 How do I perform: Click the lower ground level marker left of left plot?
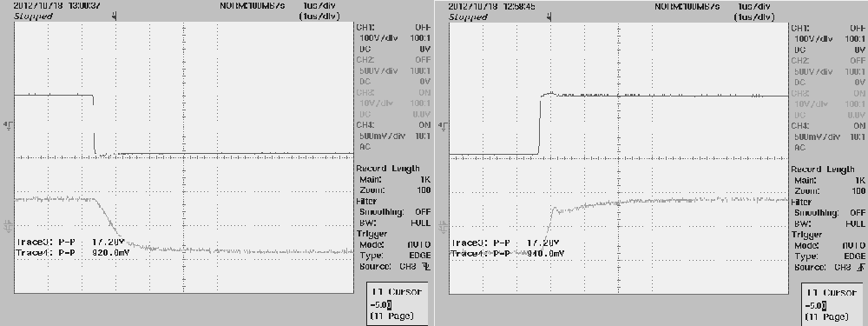click(x=8, y=226)
